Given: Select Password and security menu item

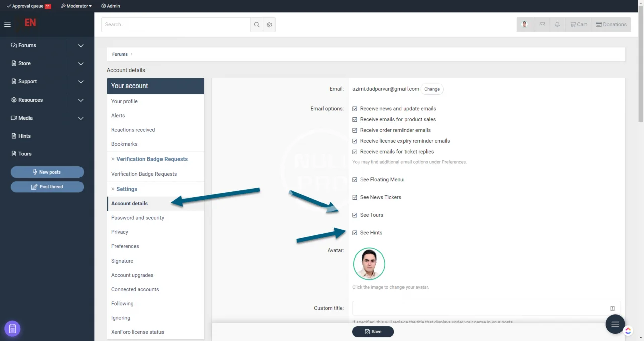Looking at the screenshot, I should pos(137,218).
